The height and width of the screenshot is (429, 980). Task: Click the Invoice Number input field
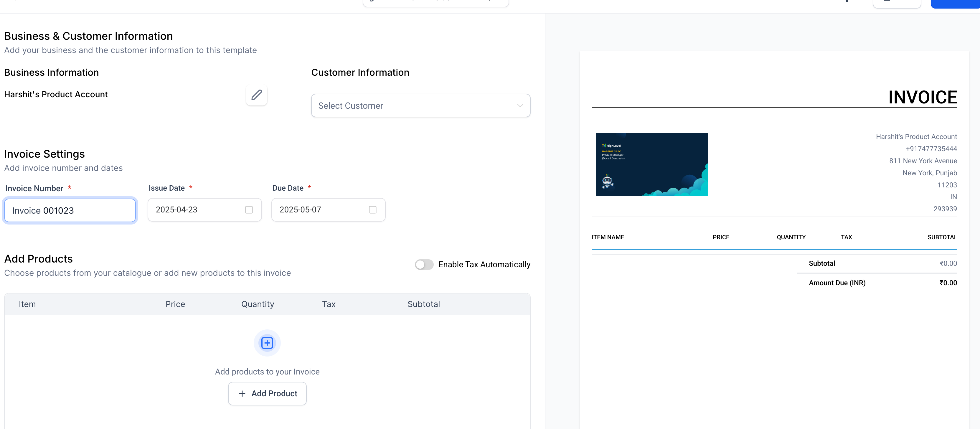[x=70, y=210]
